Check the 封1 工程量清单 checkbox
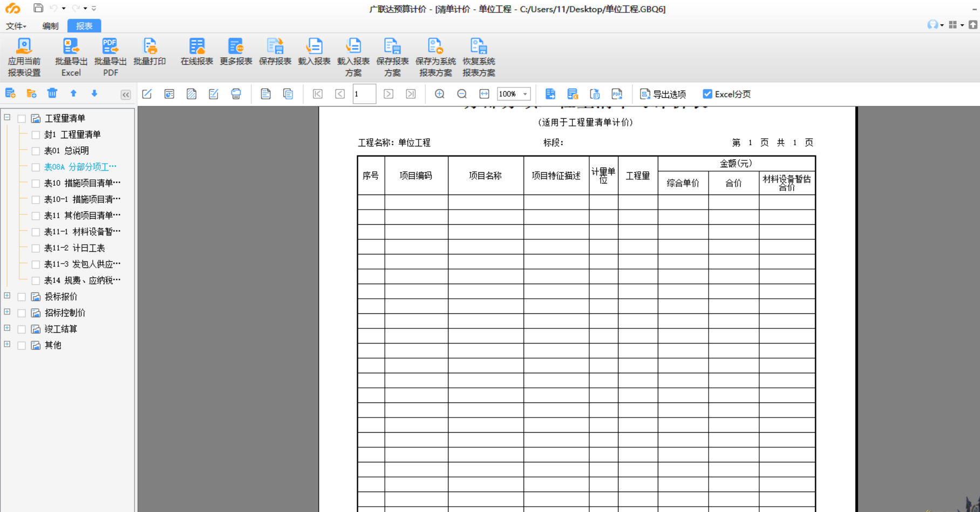Viewport: 980px width, 512px height. [36, 134]
